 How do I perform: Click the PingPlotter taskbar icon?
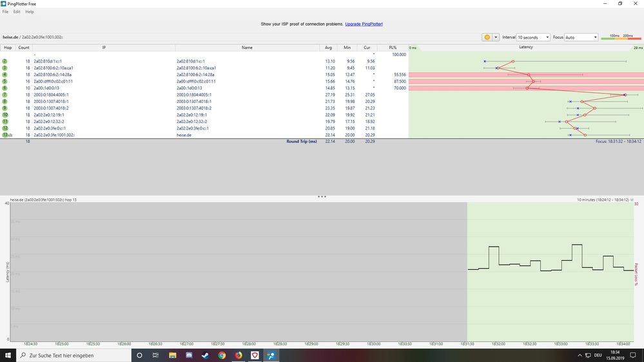tap(271, 356)
